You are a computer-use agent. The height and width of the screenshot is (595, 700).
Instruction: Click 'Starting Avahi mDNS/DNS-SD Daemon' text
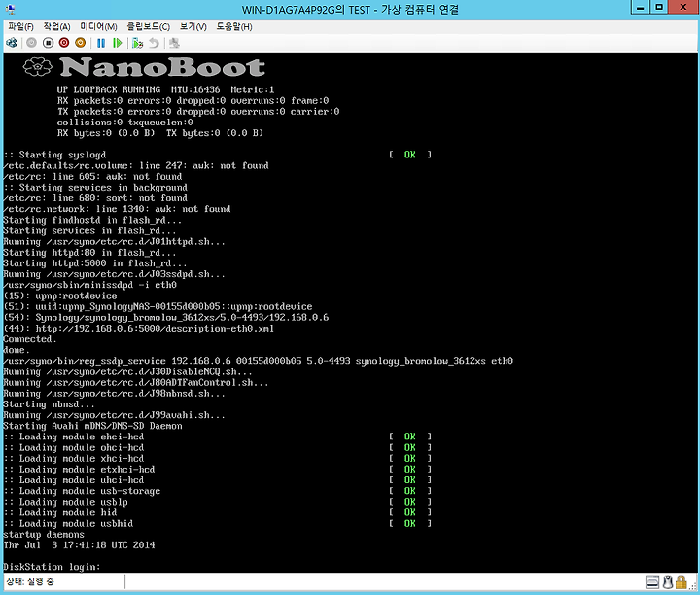[92, 426]
